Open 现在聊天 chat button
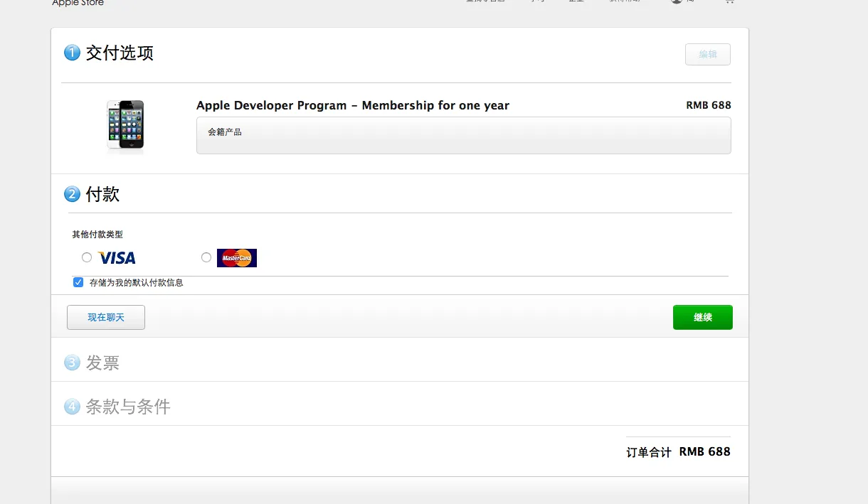The image size is (868, 504). 106,317
